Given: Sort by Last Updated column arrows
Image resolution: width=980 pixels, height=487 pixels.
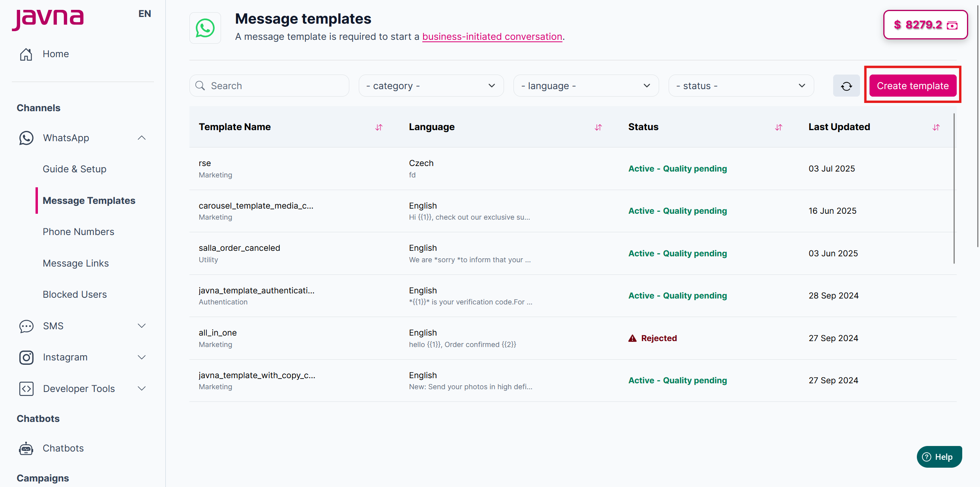Looking at the screenshot, I should [936, 127].
